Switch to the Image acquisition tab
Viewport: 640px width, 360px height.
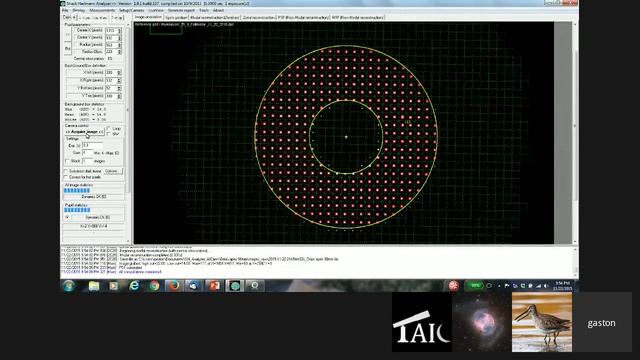tap(148, 17)
